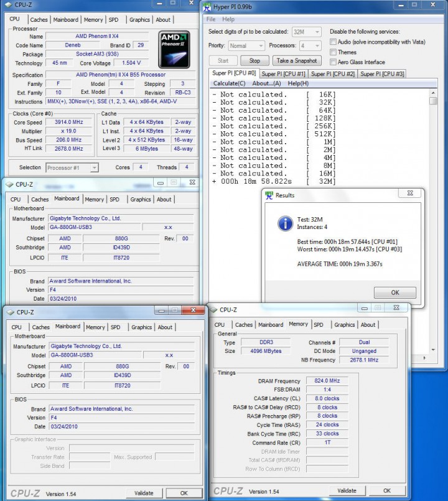Screen dimensions: 448x501
Task: Click the AMD Phenom II processor logo
Action: [x=174, y=50]
